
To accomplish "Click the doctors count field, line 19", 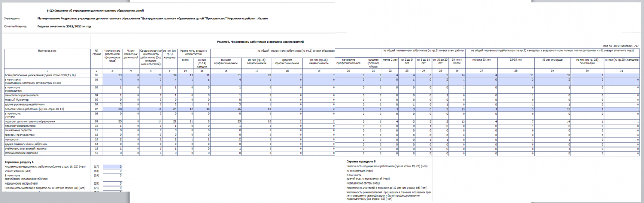I will [x=112, y=176].
